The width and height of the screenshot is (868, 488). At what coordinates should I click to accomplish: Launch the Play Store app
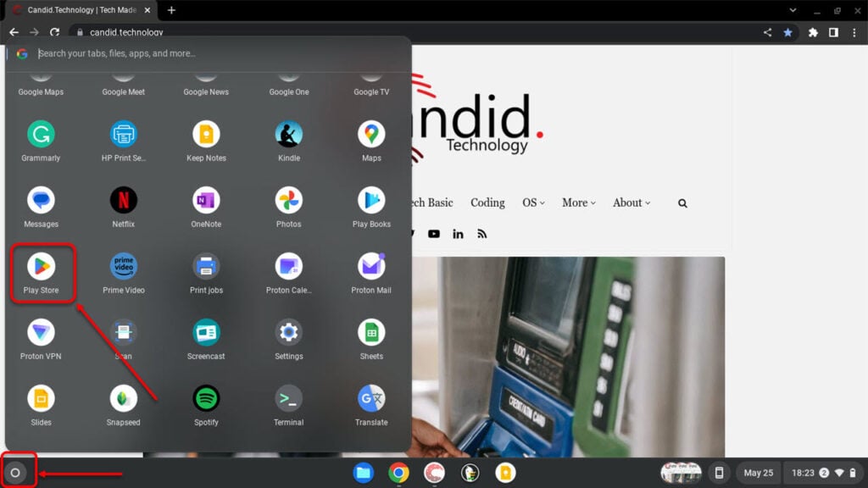point(41,267)
